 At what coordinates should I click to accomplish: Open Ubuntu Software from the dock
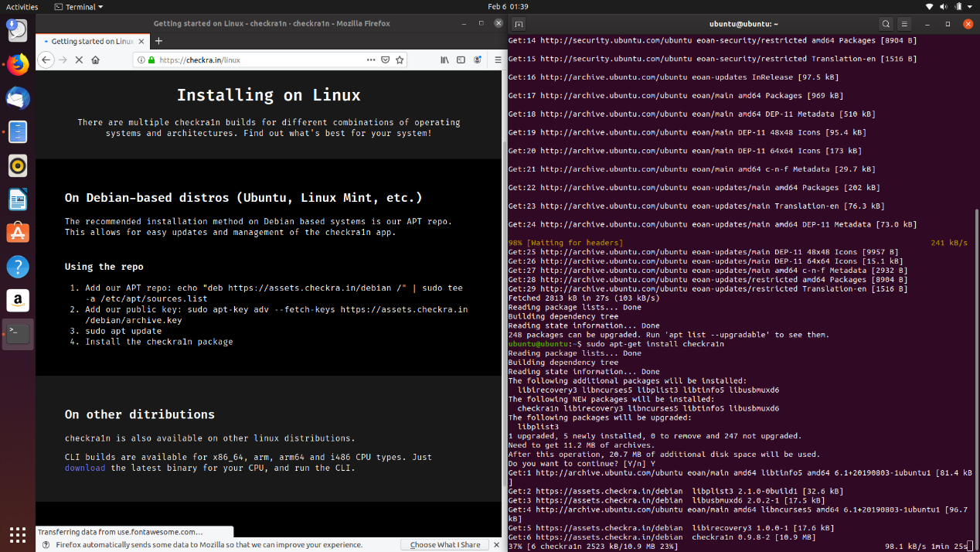tap(17, 230)
